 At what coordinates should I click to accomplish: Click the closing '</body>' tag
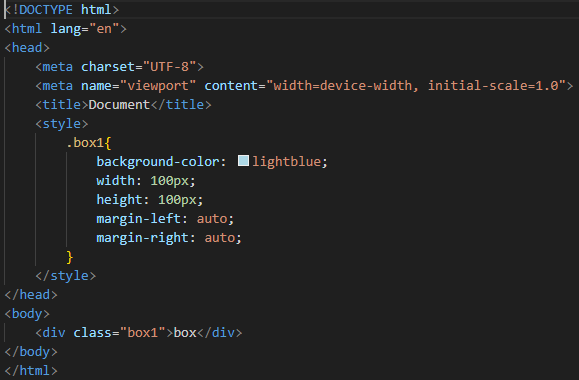tap(31, 352)
